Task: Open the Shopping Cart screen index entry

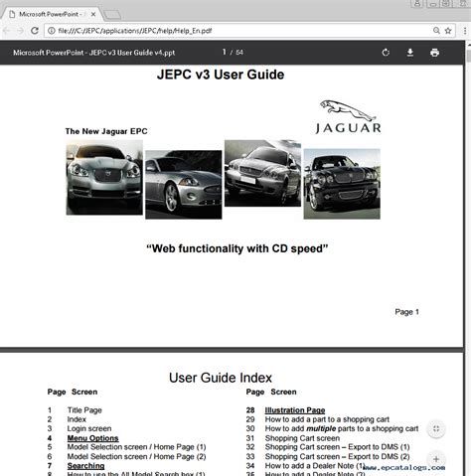Action: click(x=302, y=438)
